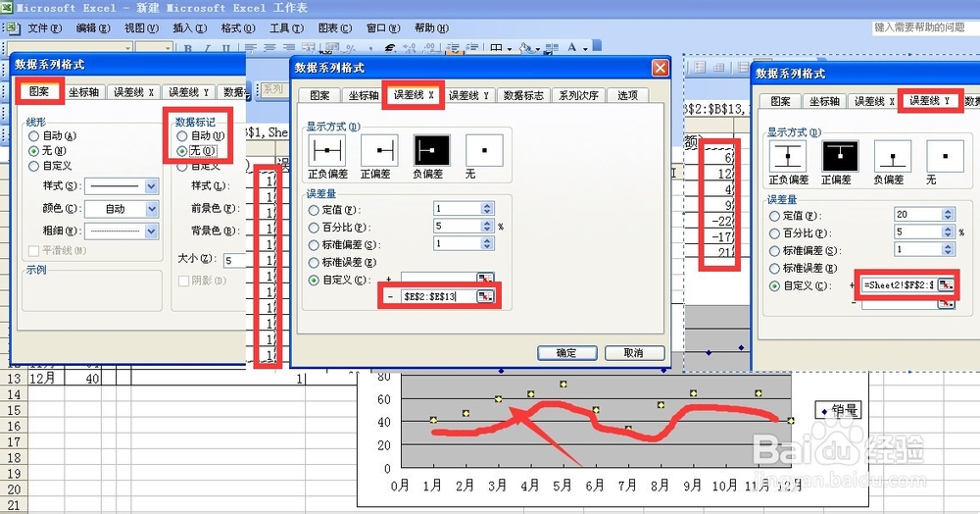
Task: Select 百分比 radio in error bar X dialog
Action: (314, 228)
